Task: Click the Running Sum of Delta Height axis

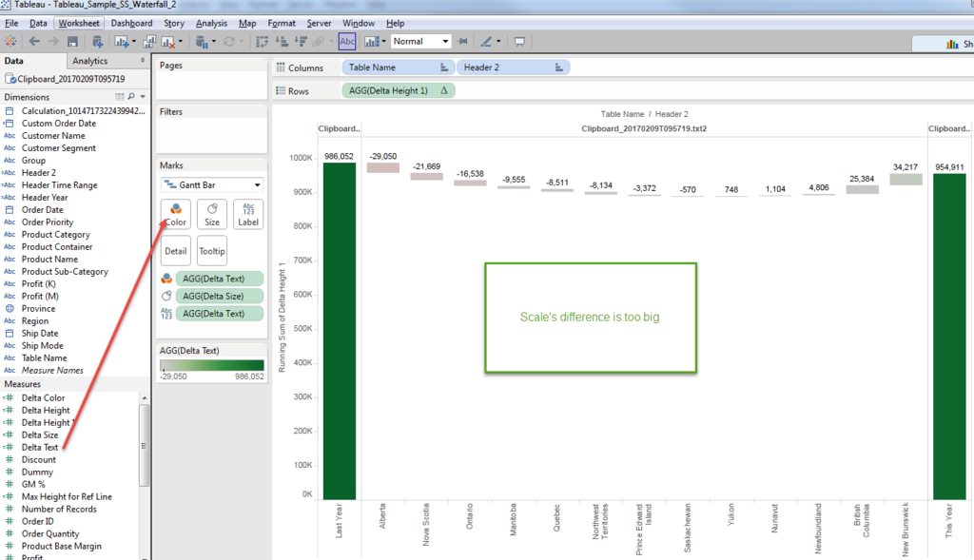Action: tap(282, 318)
